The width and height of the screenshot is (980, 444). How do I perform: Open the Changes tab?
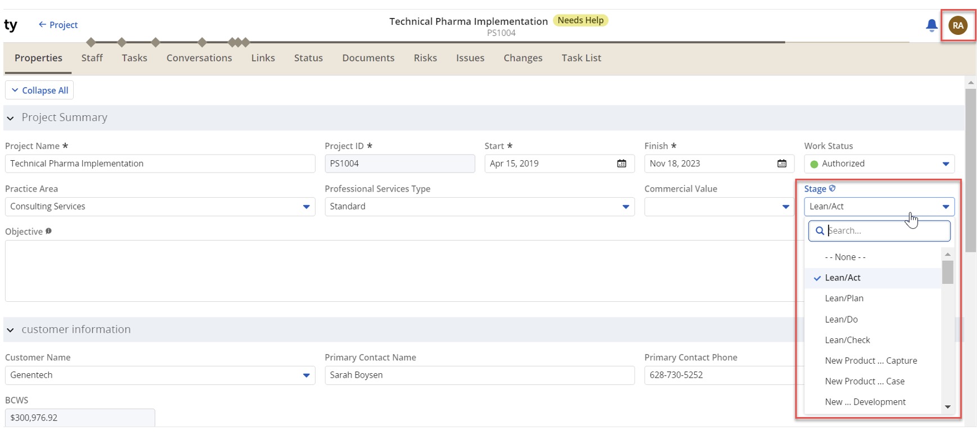(523, 58)
